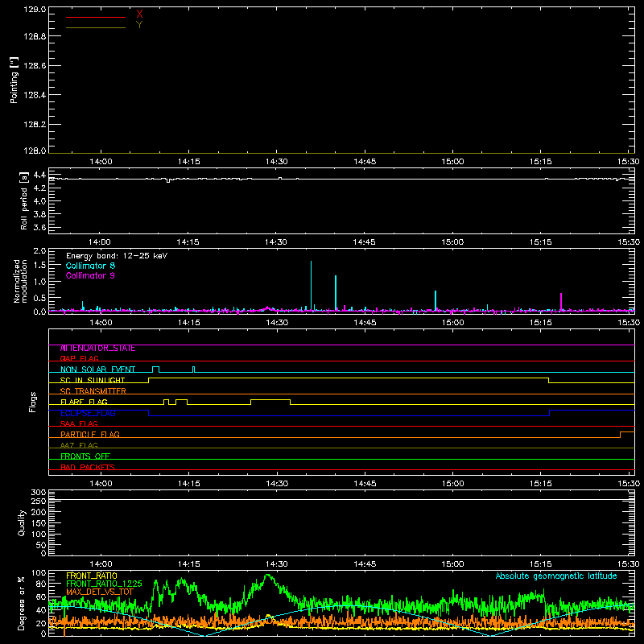Image resolution: width=644 pixels, height=644 pixels.
Task: Select the GAP_FLAG label
Action: coord(79,358)
